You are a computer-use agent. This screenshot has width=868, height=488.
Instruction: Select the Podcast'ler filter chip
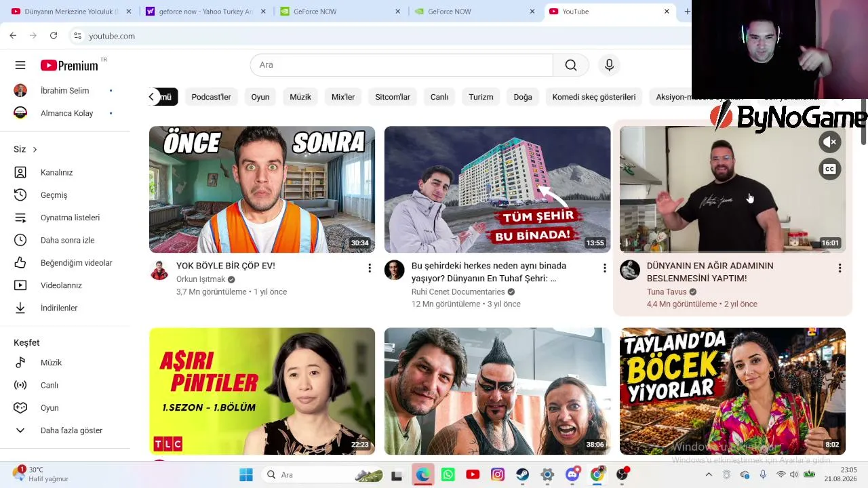coord(211,97)
